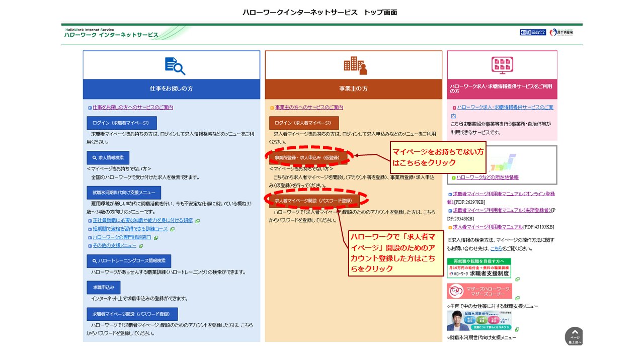Screen dimensions: 644x362
Task: Open the 就職氷河期世代 photo banner
Action: tap(479, 320)
